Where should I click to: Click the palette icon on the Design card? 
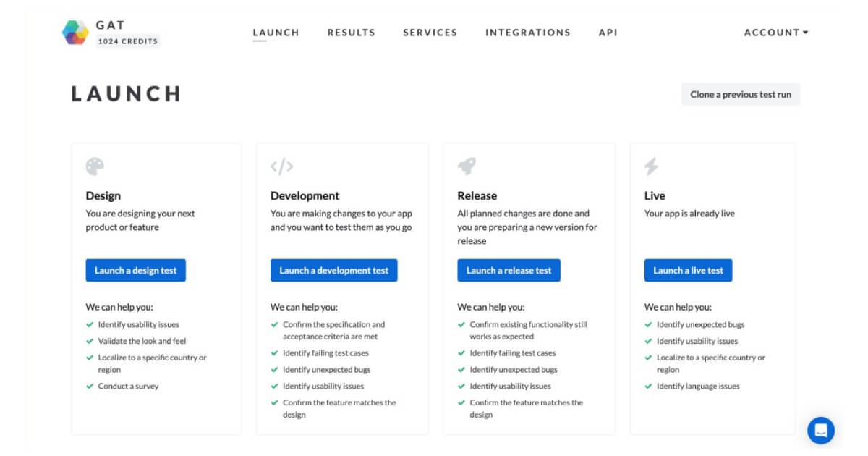pyautogui.click(x=94, y=166)
